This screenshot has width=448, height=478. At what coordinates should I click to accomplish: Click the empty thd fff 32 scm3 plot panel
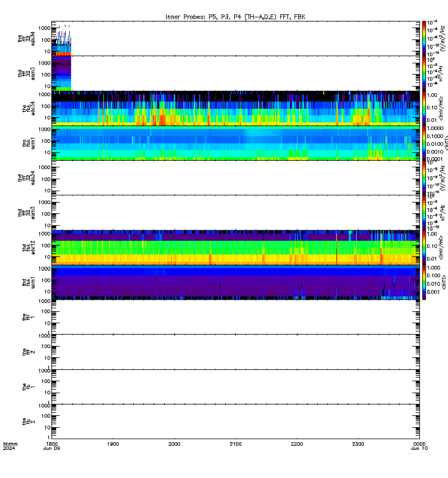coord(235,213)
